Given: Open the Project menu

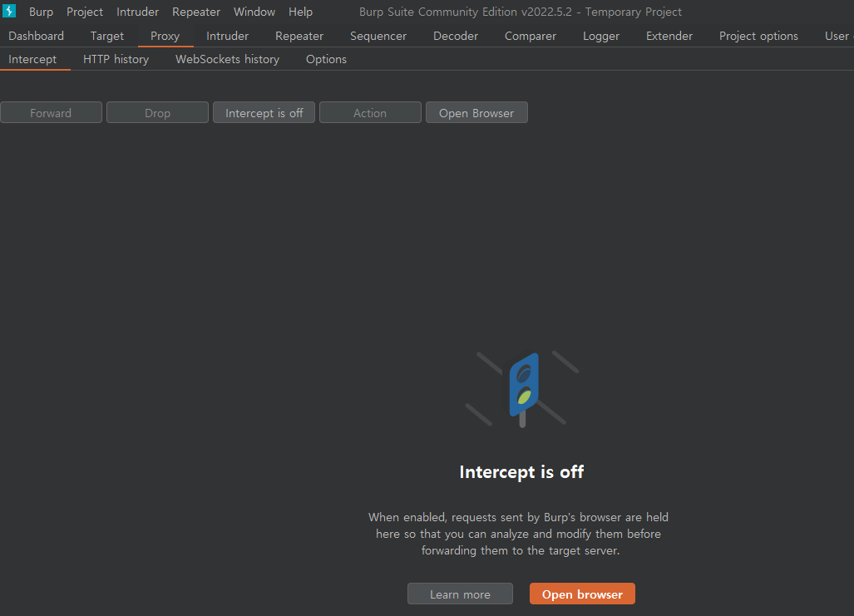Looking at the screenshot, I should coord(85,12).
